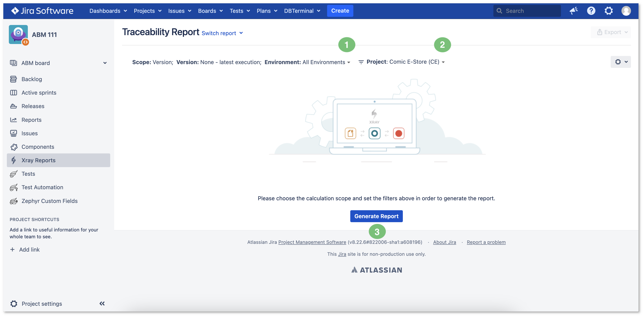Click into the Search field
644x317 pixels.
[x=527, y=11]
